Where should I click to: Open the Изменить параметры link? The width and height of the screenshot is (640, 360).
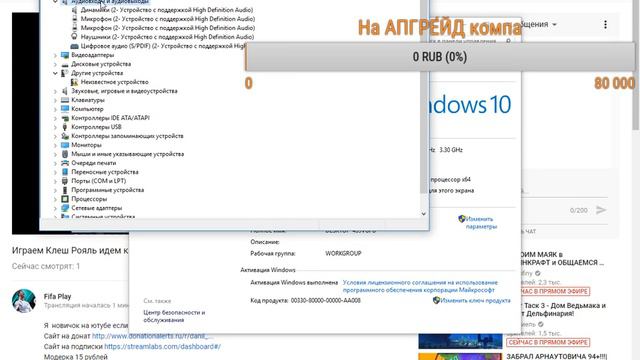point(481,223)
